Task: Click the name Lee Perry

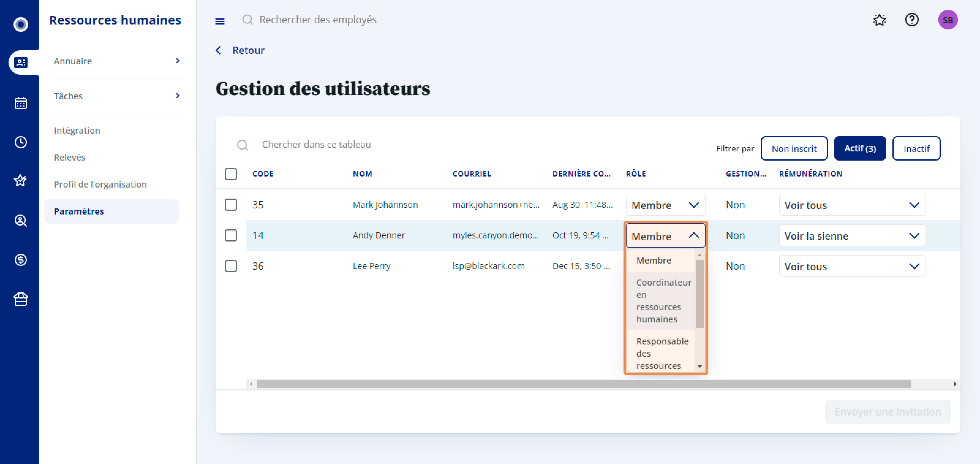Action: point(371,266)
